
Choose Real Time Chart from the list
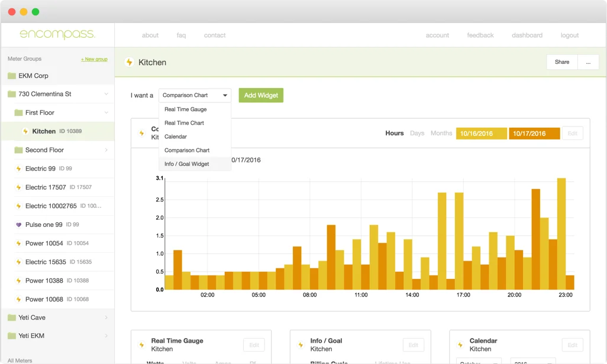tap(195, 123)
